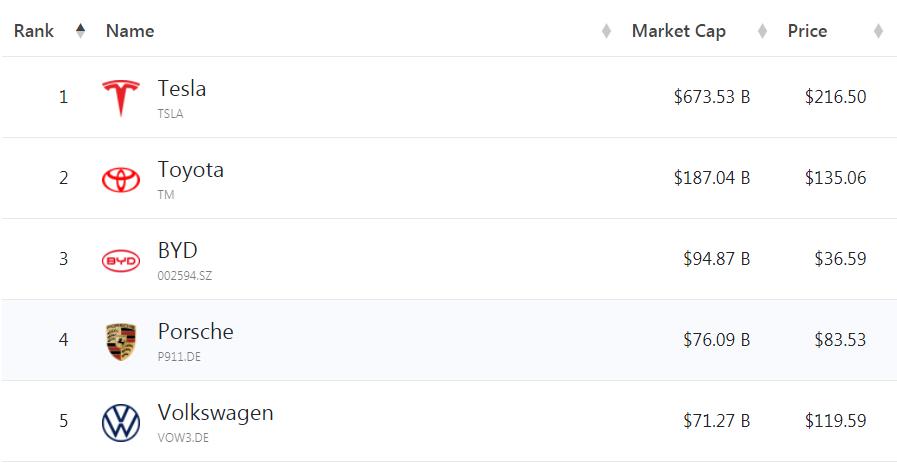
Task: Sort by Price column arrow
Action: [x=878, y=32]
